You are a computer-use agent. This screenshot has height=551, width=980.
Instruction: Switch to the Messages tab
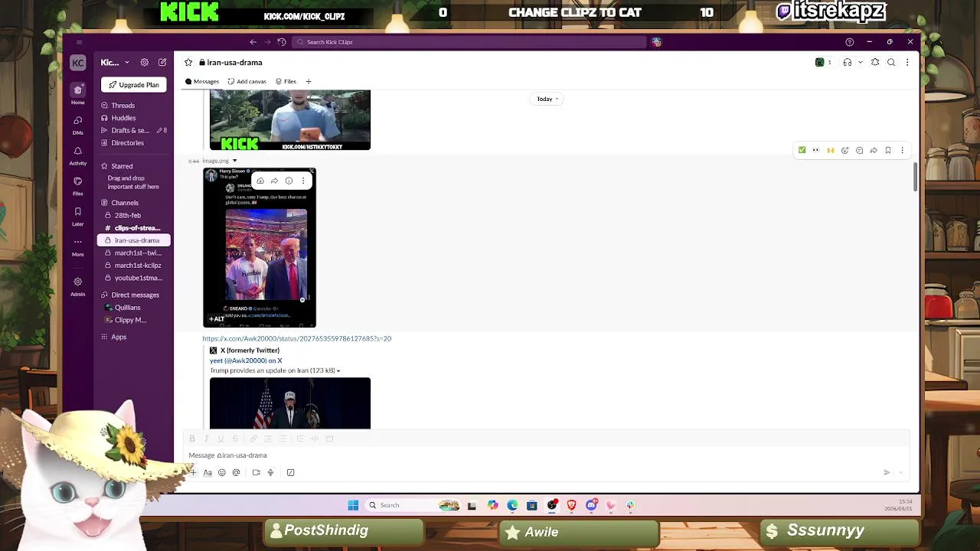[202, 81]
